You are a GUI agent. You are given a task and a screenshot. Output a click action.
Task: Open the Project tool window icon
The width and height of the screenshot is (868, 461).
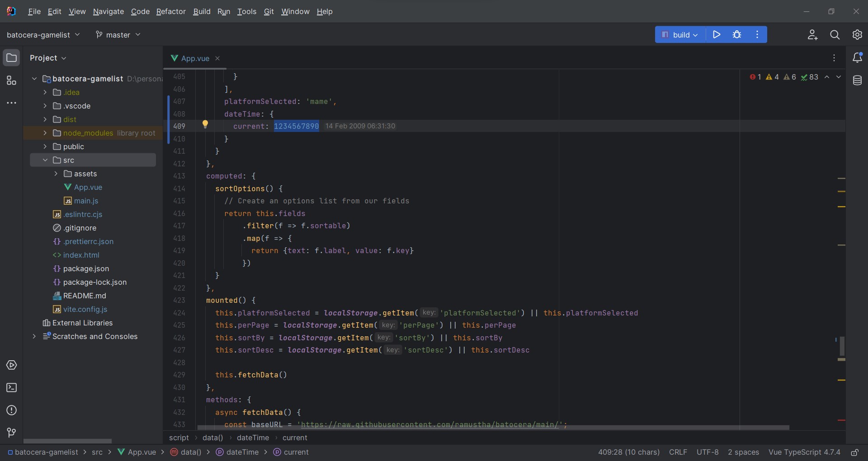coord(11,58)
